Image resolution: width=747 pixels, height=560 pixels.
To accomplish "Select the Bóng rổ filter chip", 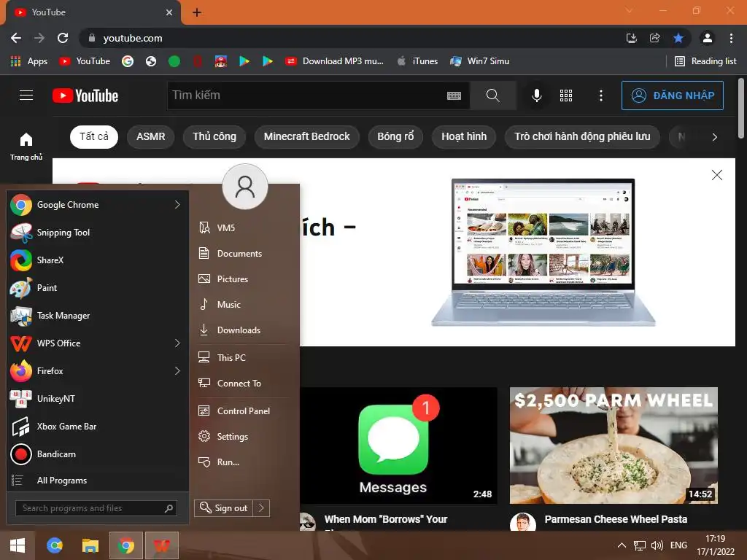I will (395, 136).
